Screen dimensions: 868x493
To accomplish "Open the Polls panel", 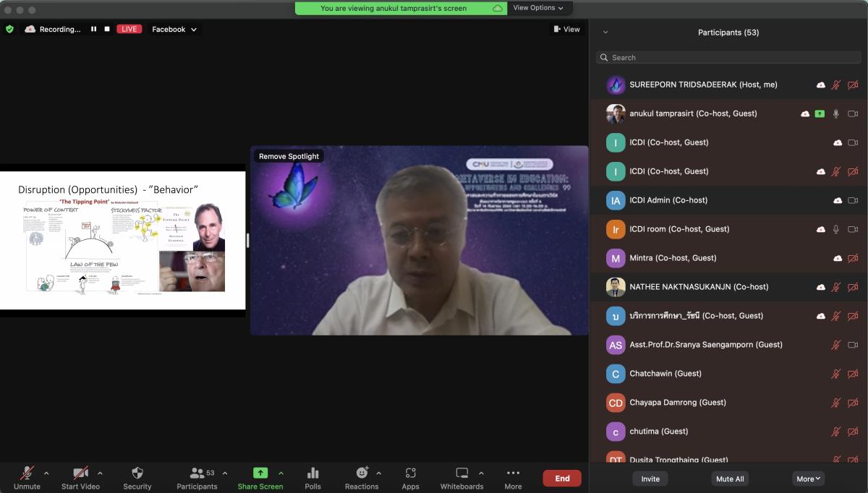I will click(x=312, y=477).
